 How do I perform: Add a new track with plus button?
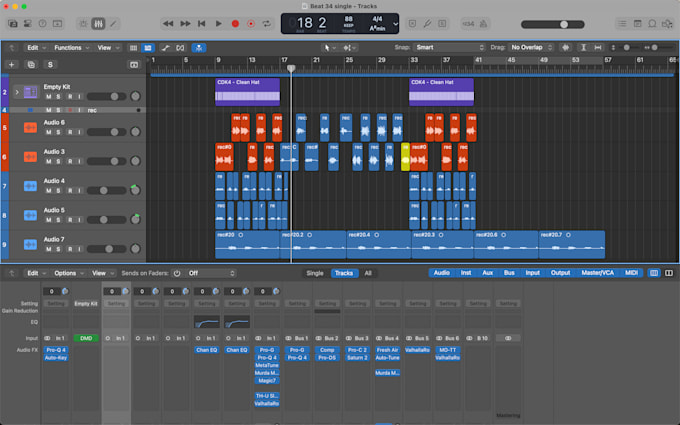click(12, 65)
